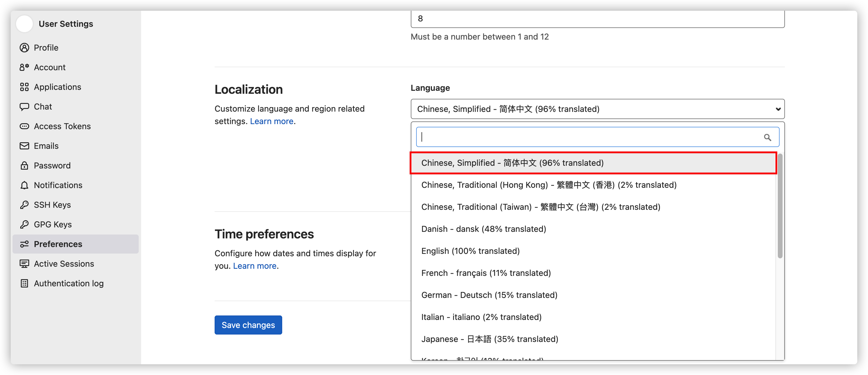Focus the language search input field

tap(590, 137)
